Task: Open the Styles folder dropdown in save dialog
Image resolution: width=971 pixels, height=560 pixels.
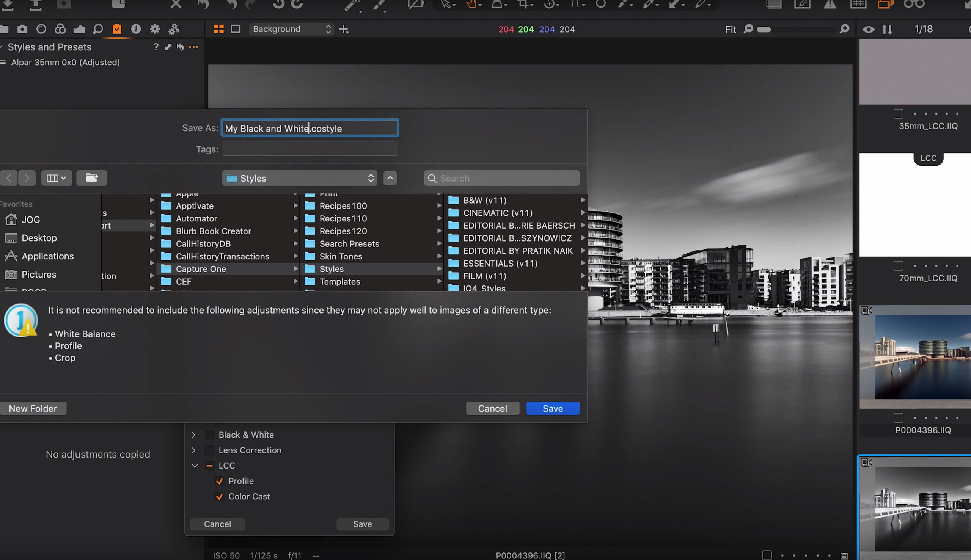Action: tap(299, 178)
